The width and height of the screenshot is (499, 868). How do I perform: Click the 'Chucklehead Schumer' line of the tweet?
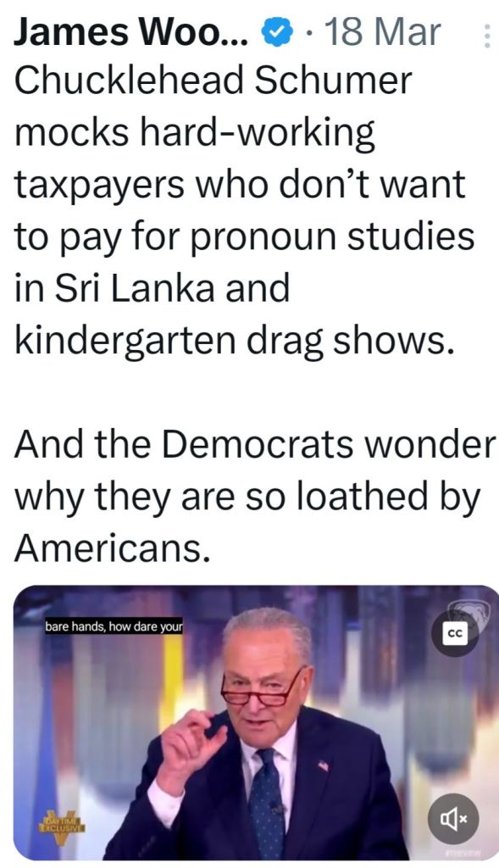point(213,81)
